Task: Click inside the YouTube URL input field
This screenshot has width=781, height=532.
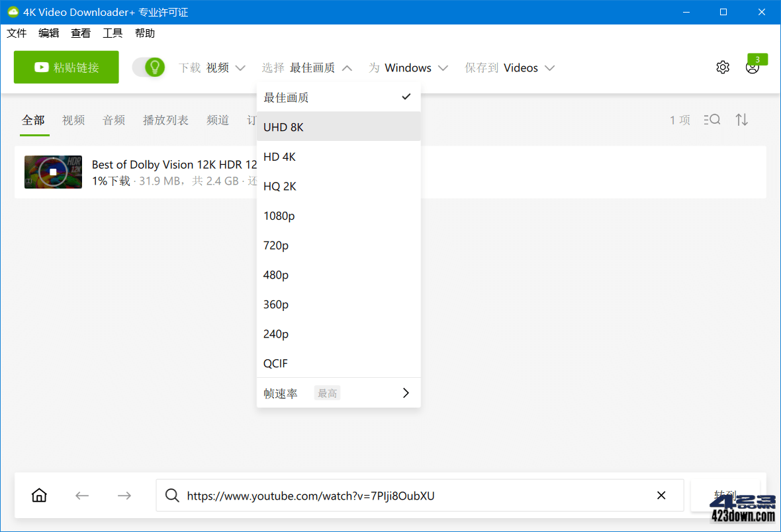Action: (x=397, y=495)
